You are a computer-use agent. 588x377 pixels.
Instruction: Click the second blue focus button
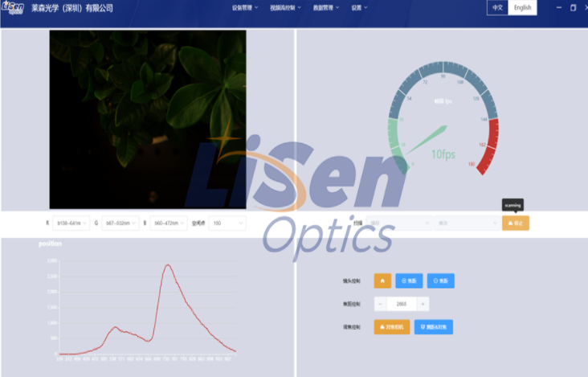point(441,281)
